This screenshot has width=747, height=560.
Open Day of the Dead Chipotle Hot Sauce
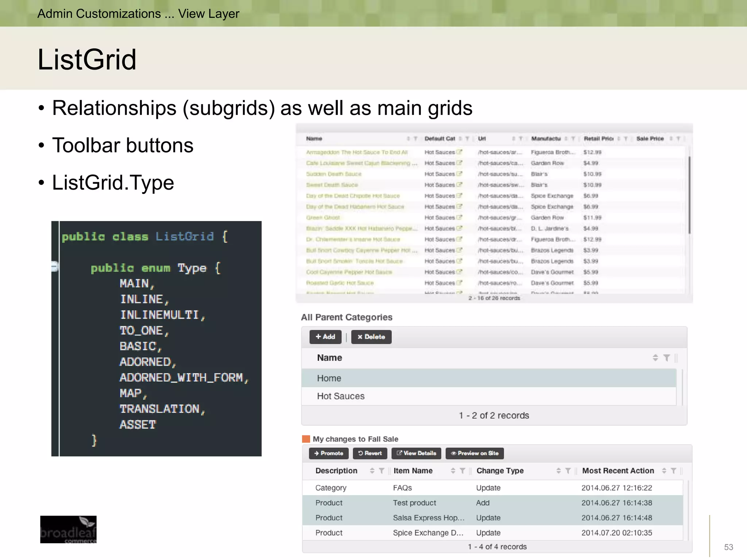coord(353,196)
